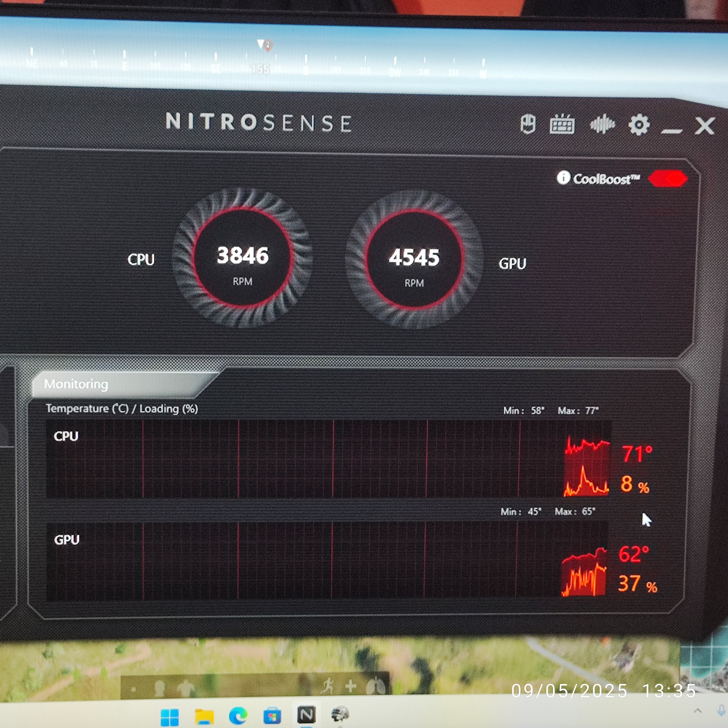Click the GPU label beside the right fan
Screen dimensions: 728x728
tap(512, 263)
